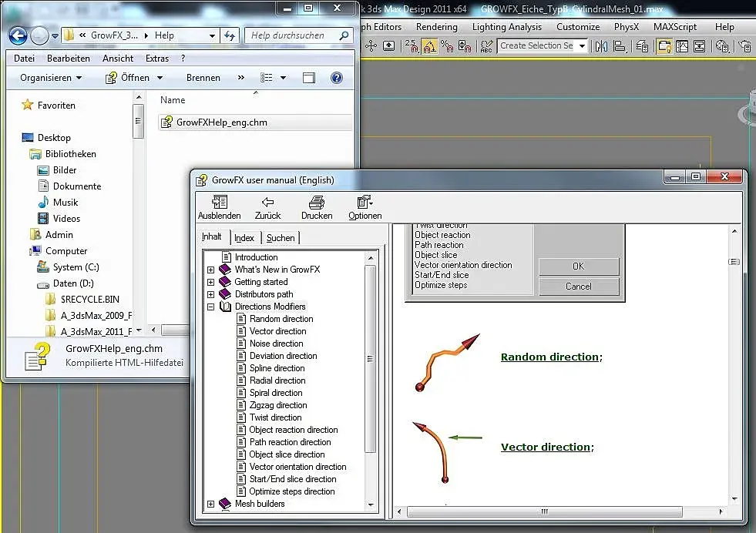Open the Optionen toolbar icon
The width and height of the screenshot is (756, 533).
point(365,203)
